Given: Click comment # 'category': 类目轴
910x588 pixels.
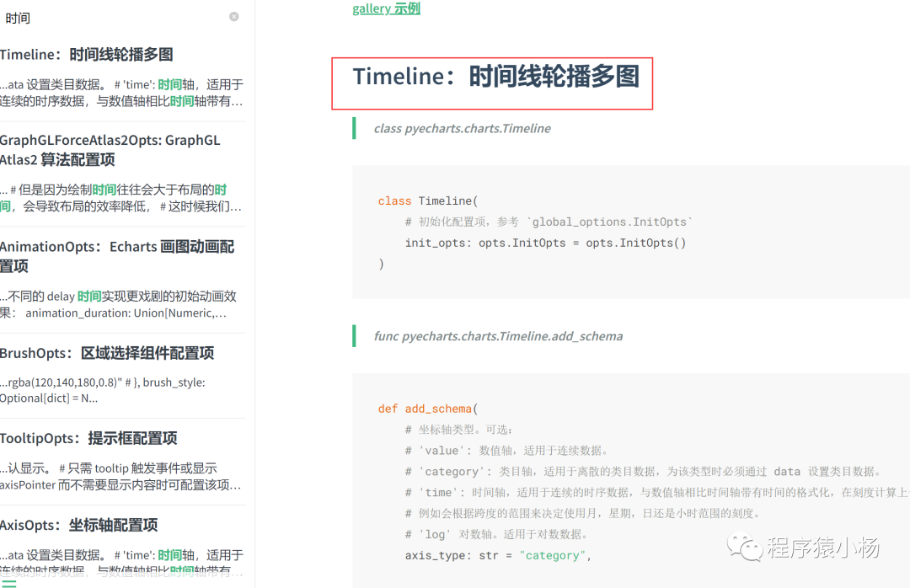Looking at the screenshot, I should tap(644, 472).
